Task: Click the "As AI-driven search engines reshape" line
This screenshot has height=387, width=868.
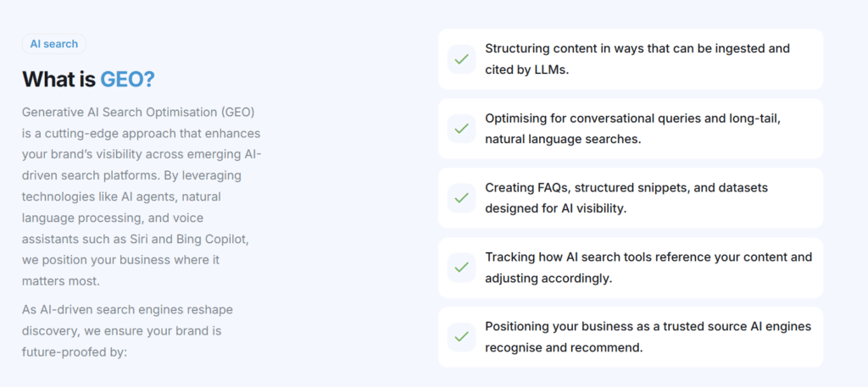Action: pos(127,309)
